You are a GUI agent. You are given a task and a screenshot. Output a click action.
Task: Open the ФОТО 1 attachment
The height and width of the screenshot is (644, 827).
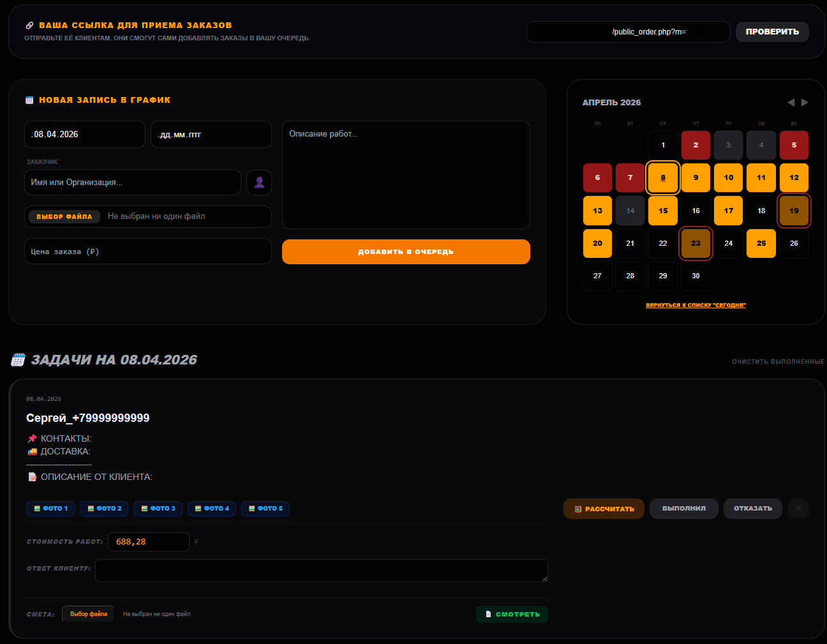point(50,509)
